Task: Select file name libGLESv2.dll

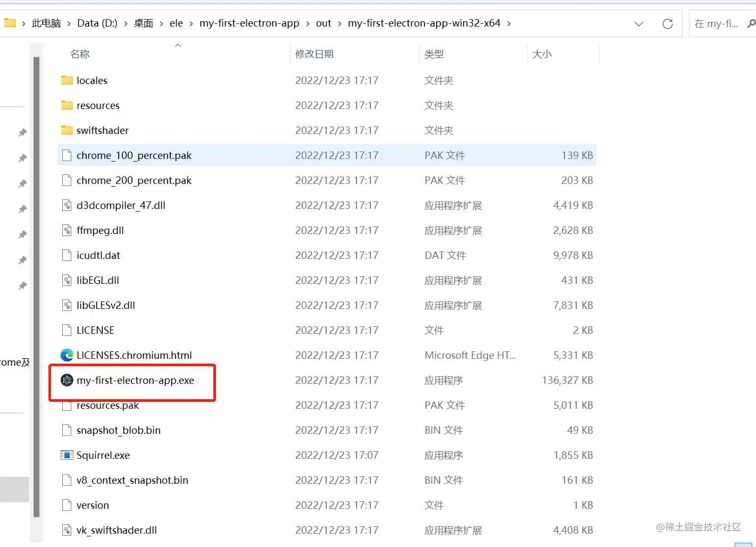Action: coord(106,305)
